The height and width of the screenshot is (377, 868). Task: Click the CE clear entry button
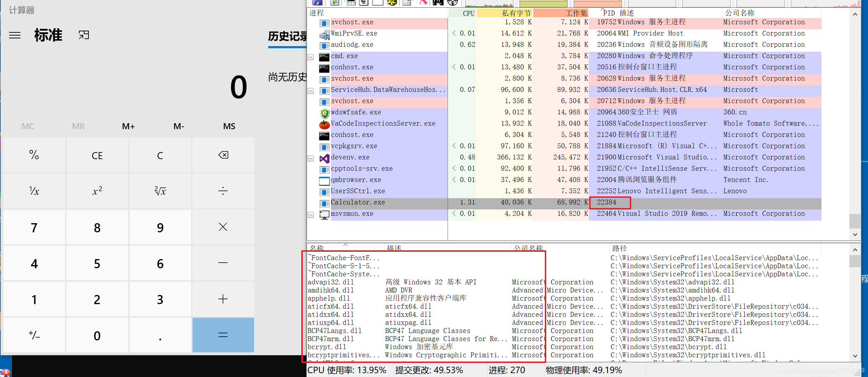coord(97,155)
